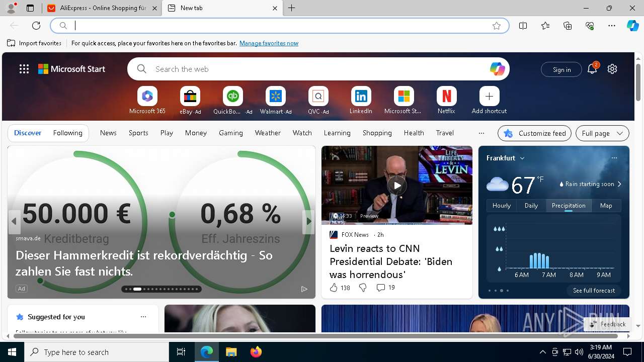This screenshot has height=362, width=644.
Task: Click Import favorites
Action: [x=34, y=43]
